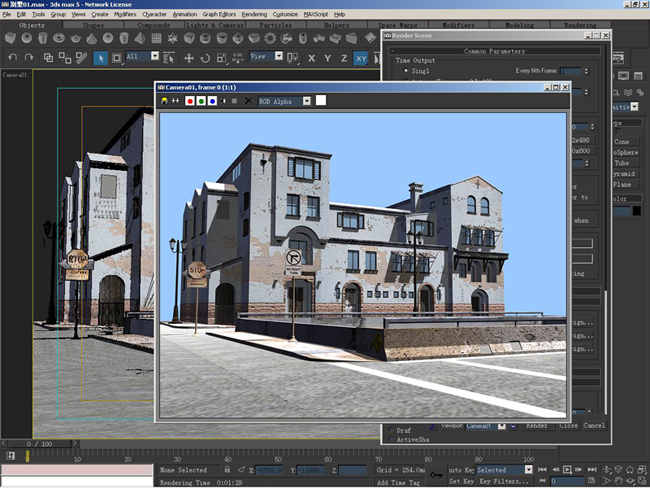Open the View reference coordinate dropdown
Viewport: 650px width, 488px height.
[x=279, y=56]
